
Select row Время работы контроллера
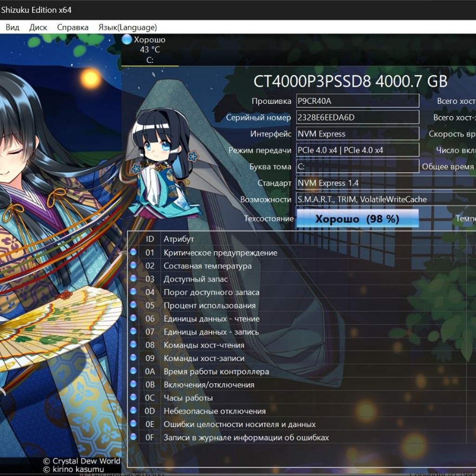click(x=302, y=371)
